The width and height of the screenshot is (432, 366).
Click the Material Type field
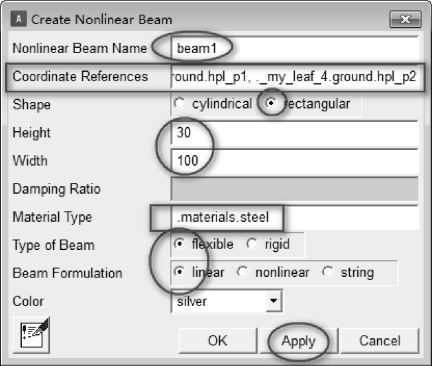pos(295,217)
